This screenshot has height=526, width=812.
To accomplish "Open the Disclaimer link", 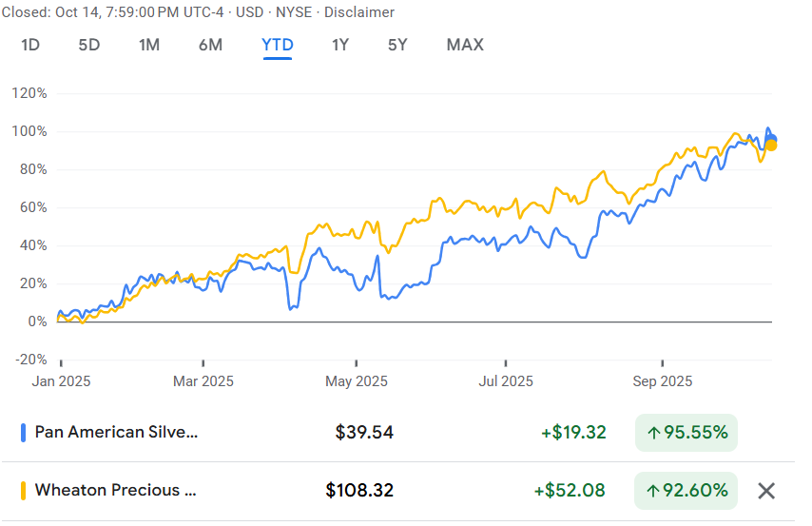I will tap(361, 12).
